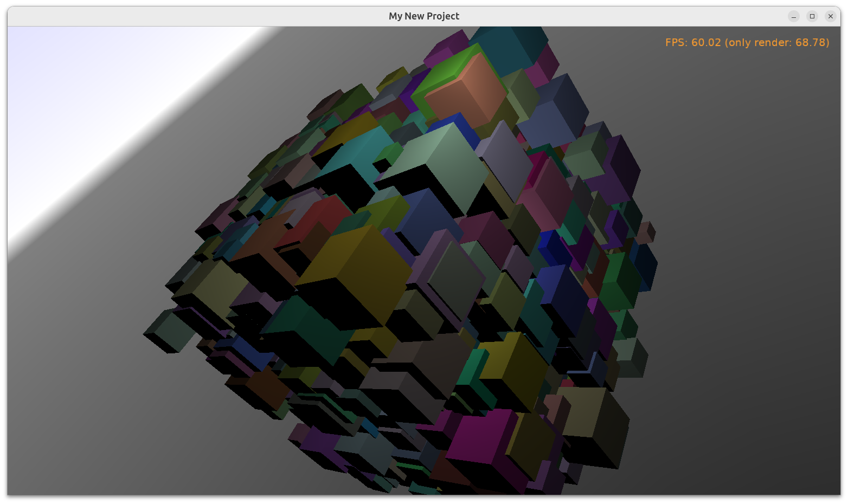Minimize the My New Project window
The image size is (848, 504).
(794, 16)
